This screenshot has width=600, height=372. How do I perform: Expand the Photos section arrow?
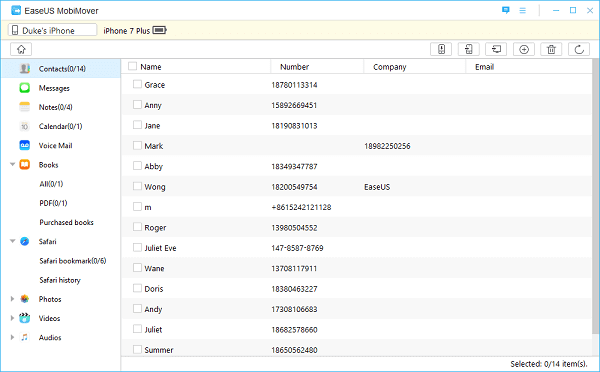[x=12, y=299]
